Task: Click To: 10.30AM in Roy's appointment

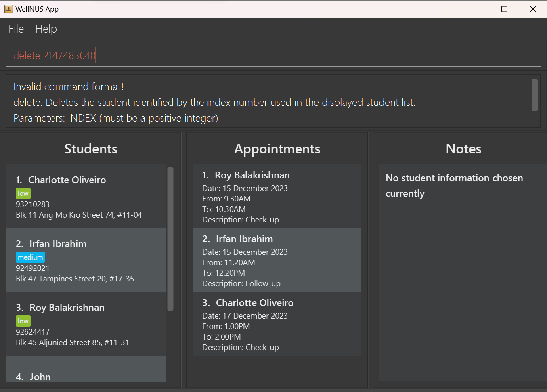Action: (x=224, y=209)
